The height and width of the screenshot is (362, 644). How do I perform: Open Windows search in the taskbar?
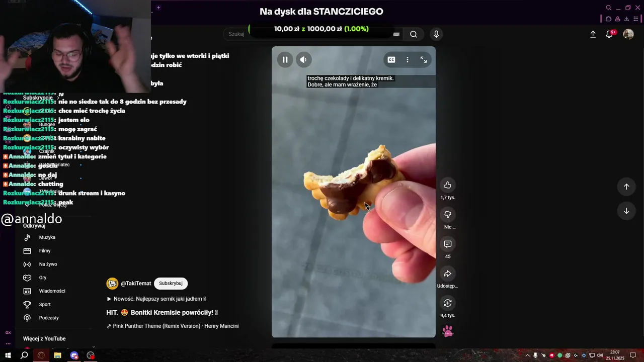[24, 355]
